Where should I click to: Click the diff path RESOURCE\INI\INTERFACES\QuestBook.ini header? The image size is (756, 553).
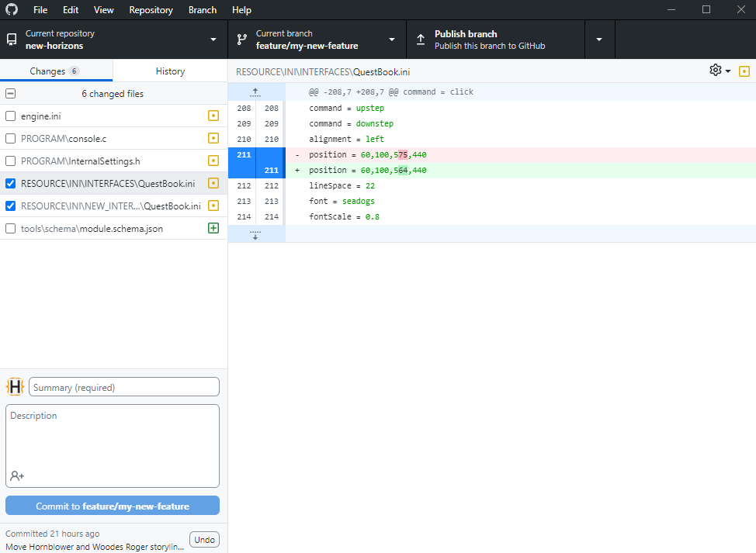(323, 72)
